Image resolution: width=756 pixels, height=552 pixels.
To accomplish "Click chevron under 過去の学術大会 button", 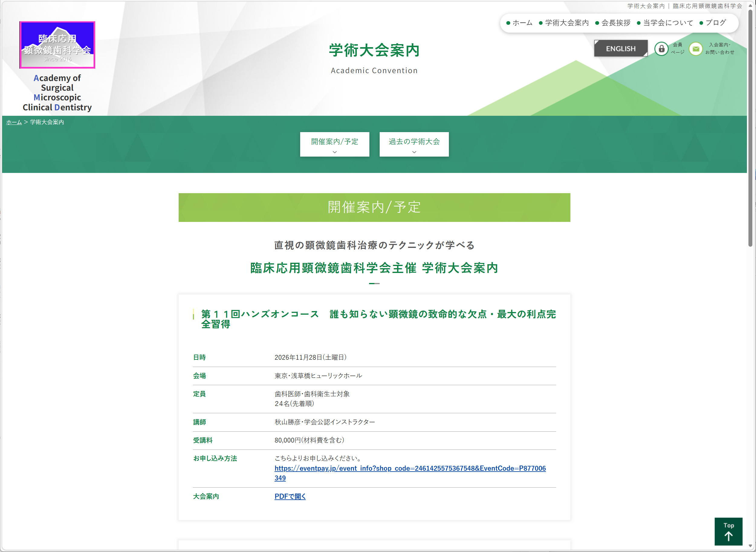I will (414, 152).
